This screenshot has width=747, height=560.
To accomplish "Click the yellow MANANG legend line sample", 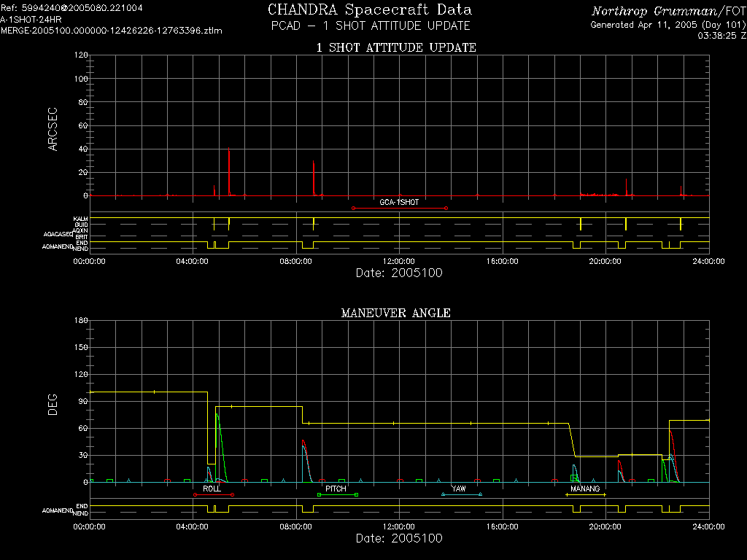I will click(x=586, y=495).
